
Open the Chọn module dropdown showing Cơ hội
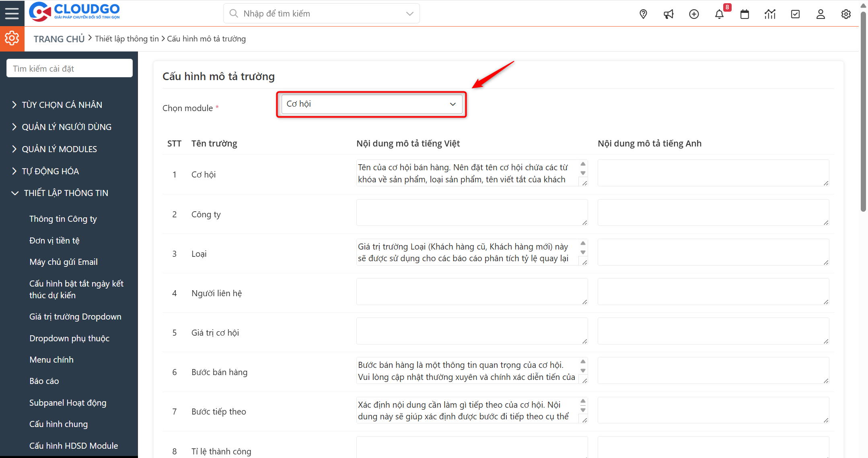click(x=371, y=104)
